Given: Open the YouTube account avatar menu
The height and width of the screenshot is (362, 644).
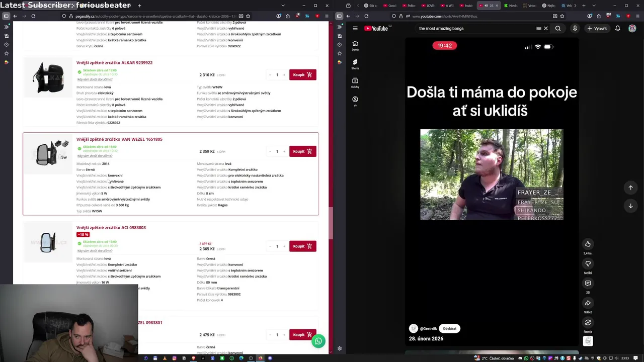Looking at the screenshot, I should click(632, 28).
